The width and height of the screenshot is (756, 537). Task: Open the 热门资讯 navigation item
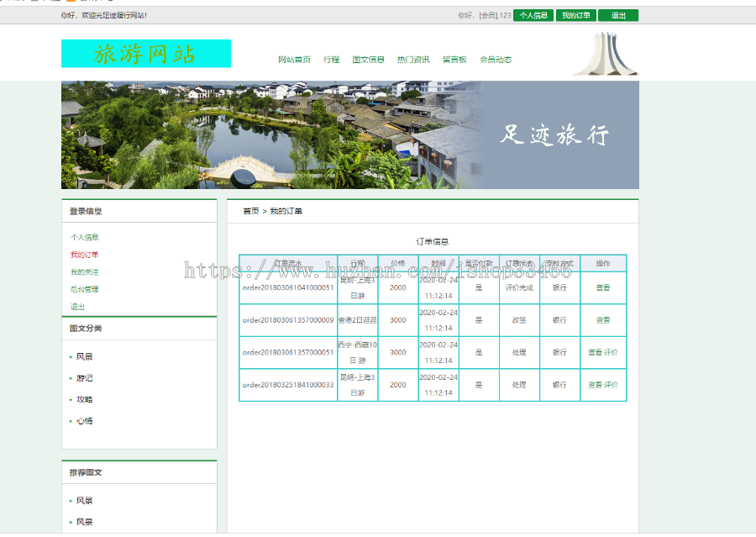[x=412, y=59]
